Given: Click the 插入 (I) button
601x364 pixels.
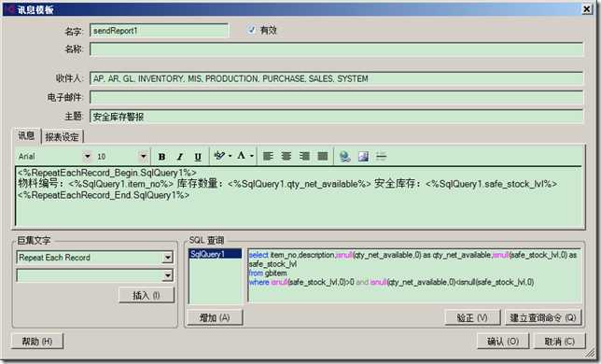Looking at the screenshot, I should click(x=147, y=296).
